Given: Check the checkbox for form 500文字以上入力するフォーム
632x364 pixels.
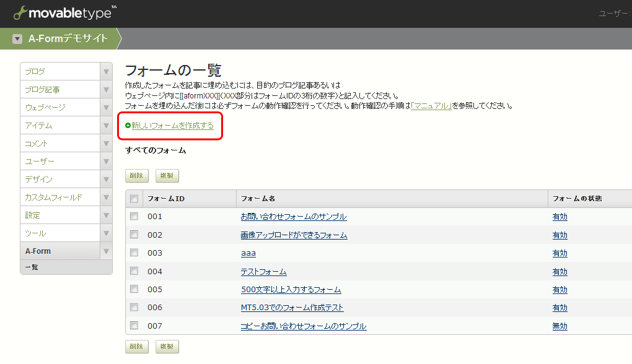Looking at the screenshot, I should [x=133, y=289].
